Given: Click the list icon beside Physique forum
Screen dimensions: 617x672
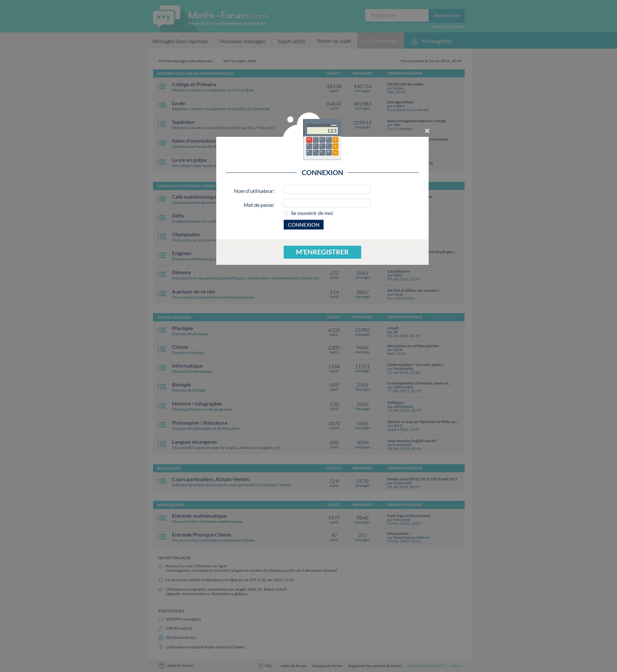Looking at the screenshot, I should click(x=162, y=330).
